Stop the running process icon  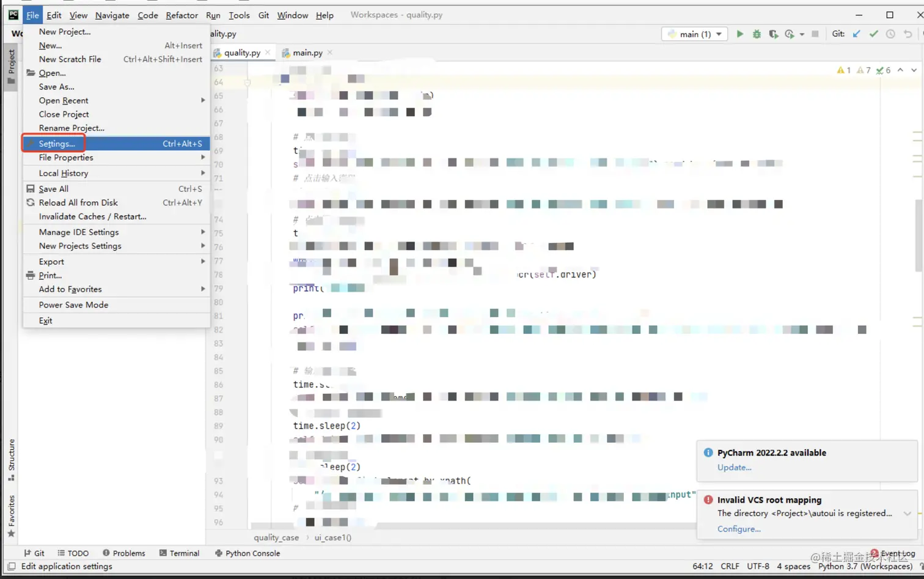[x=815, y=34]
